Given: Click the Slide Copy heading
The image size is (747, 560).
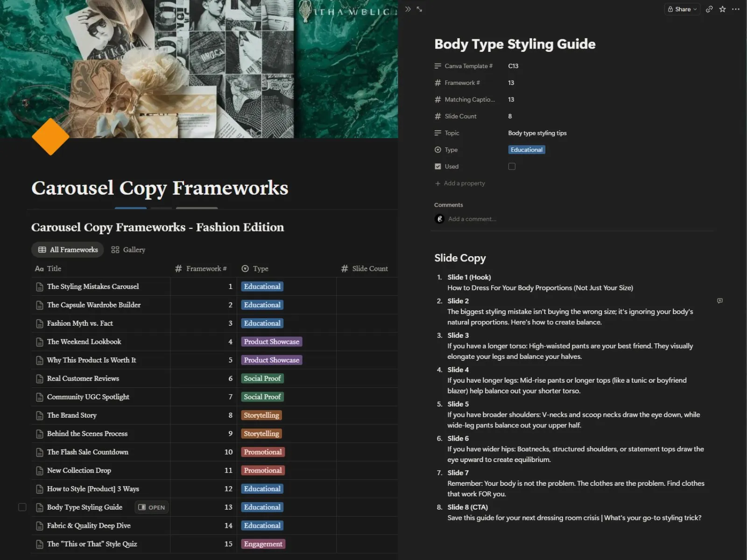Looking at the screenshot, I should (460, 258).
